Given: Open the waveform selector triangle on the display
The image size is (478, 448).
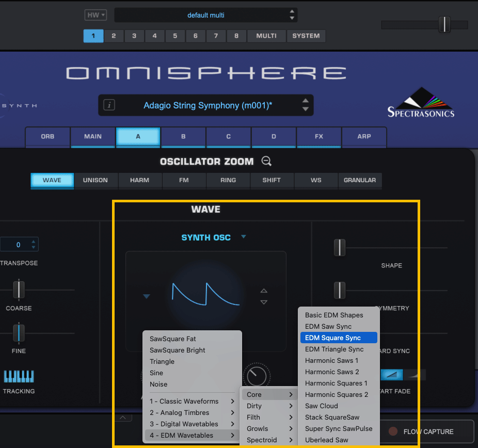Looking at the screenshot, I should (x=146, y=296).
